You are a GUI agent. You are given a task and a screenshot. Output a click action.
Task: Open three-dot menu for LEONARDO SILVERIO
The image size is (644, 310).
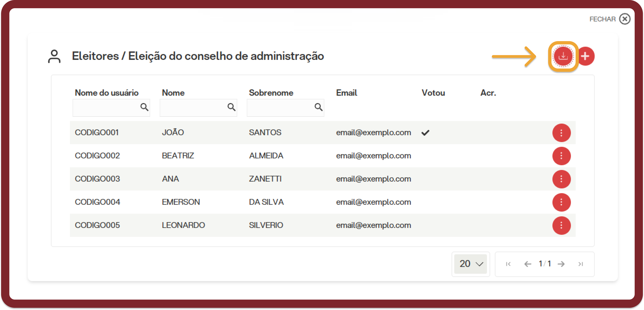point(561,225)
